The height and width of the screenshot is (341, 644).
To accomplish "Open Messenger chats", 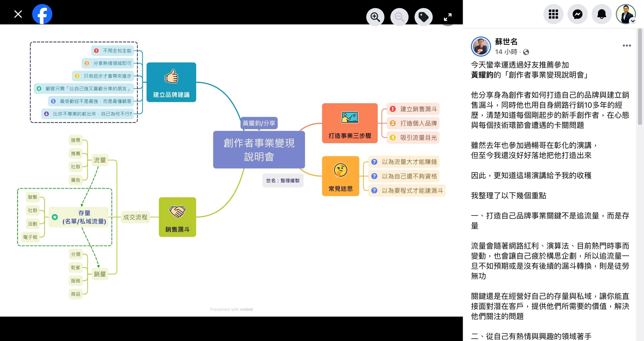I will 577,14.
